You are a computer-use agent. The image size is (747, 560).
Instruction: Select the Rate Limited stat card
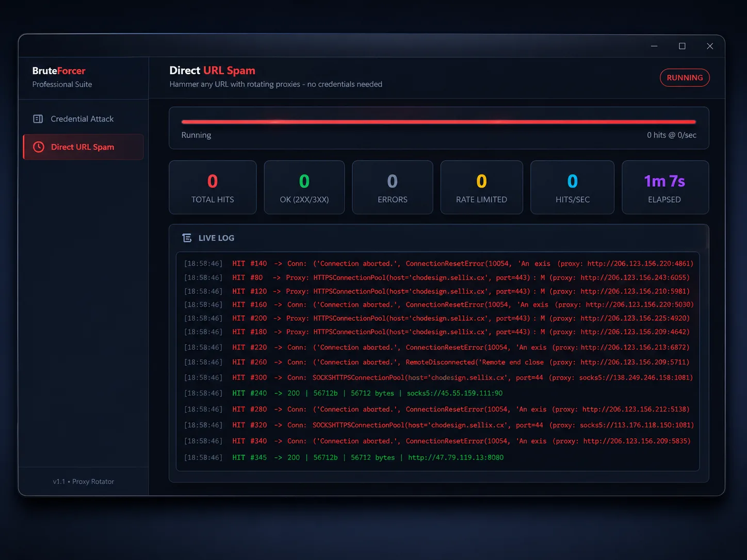(x=481, y=187)
